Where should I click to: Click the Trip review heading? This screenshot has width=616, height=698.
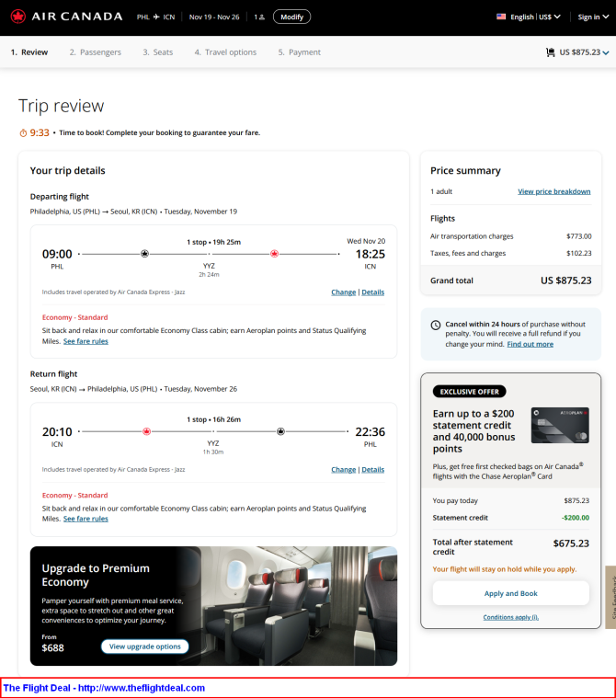pyautogui.click(x=61, y=106)
